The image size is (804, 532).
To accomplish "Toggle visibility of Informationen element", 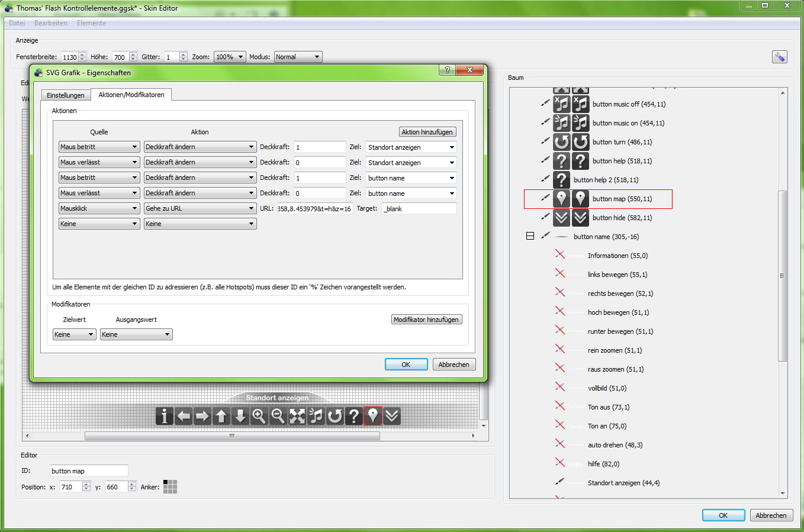I will tap(560, 255).
